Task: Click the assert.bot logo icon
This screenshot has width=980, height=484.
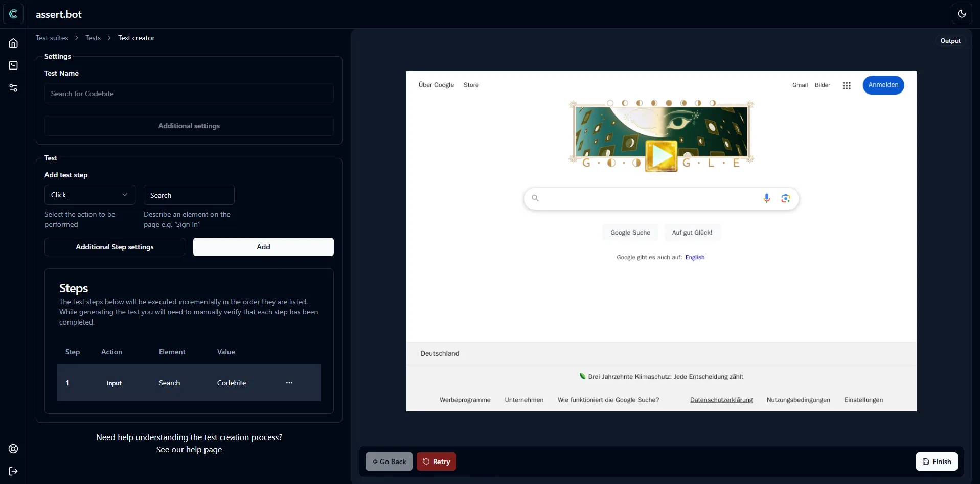Action: point(13,14)
